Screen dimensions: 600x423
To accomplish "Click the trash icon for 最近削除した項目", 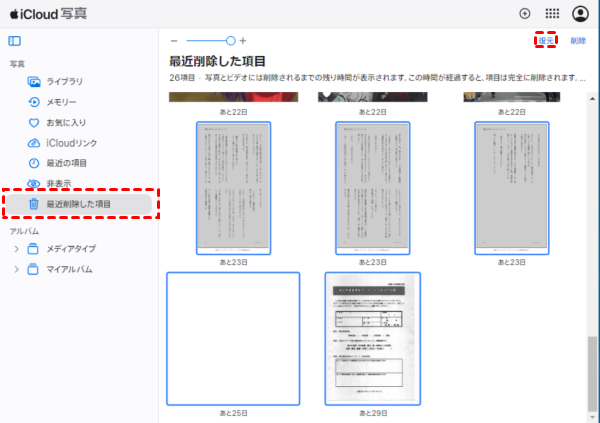I will (34, 204).
